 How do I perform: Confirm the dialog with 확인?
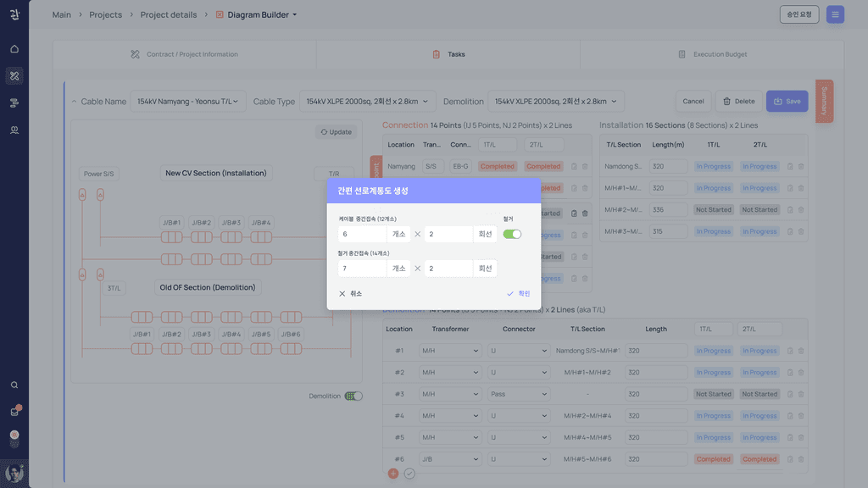coord(519,294)
